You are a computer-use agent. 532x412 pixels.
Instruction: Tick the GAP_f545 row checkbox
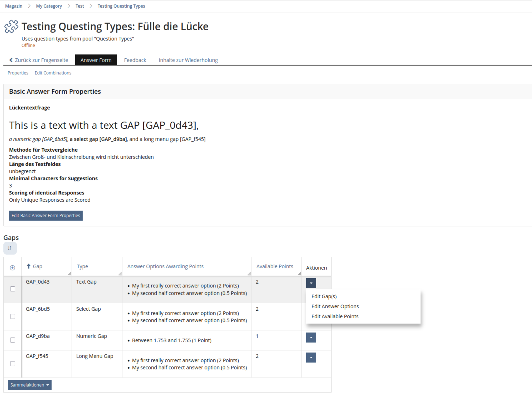[13, 364]
